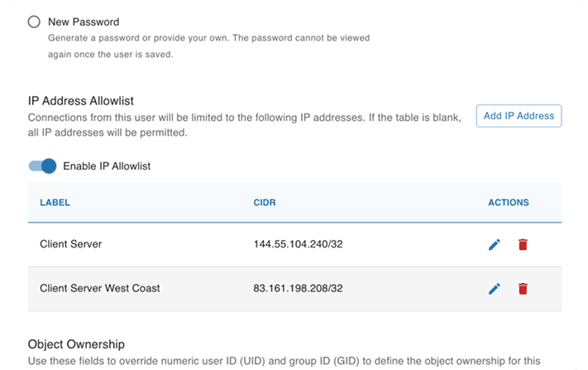Click the 144.55.104.240/32 CIDR value
The width and height of the screenshot is (588, 370).
tap(298, 244)
